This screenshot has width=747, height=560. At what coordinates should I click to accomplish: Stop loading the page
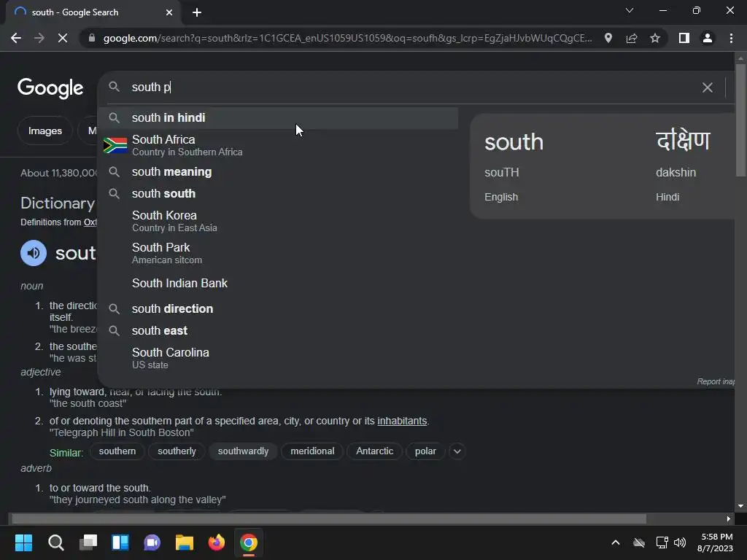(63, 38)
